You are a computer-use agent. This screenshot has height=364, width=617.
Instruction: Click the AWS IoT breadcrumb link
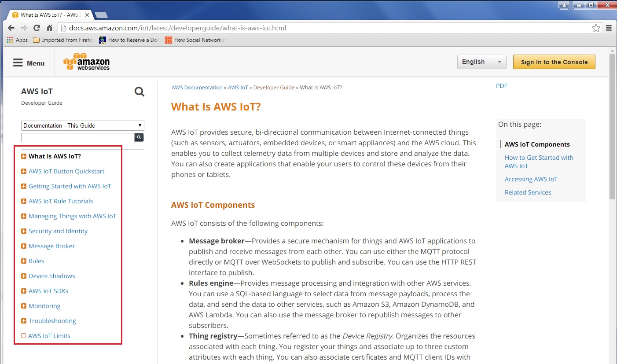click(238, 88)
